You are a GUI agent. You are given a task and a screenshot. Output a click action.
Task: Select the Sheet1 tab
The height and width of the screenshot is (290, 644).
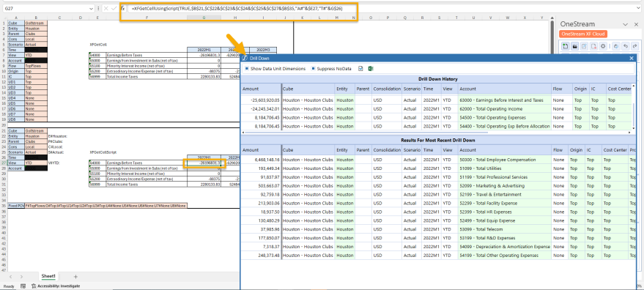pyautogui.click(x=48, y=276)
